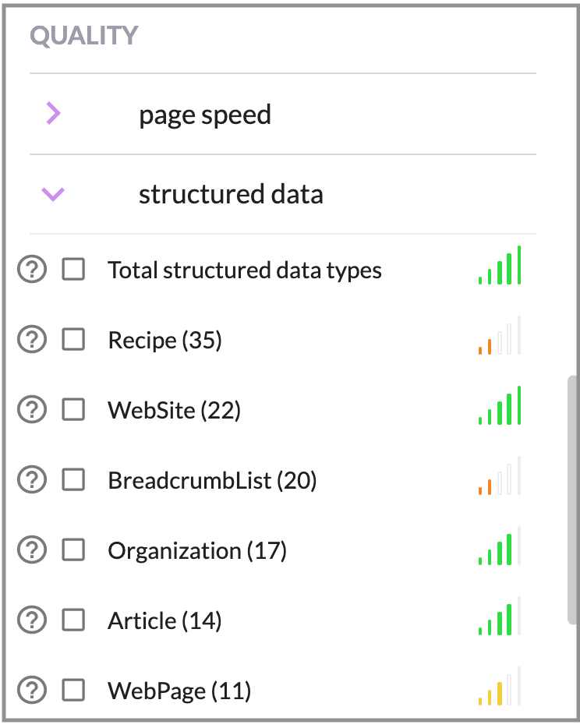Click help icon next to Organization (17)
This screenshot has height=728, width=580.
click(x=32, y=551)
